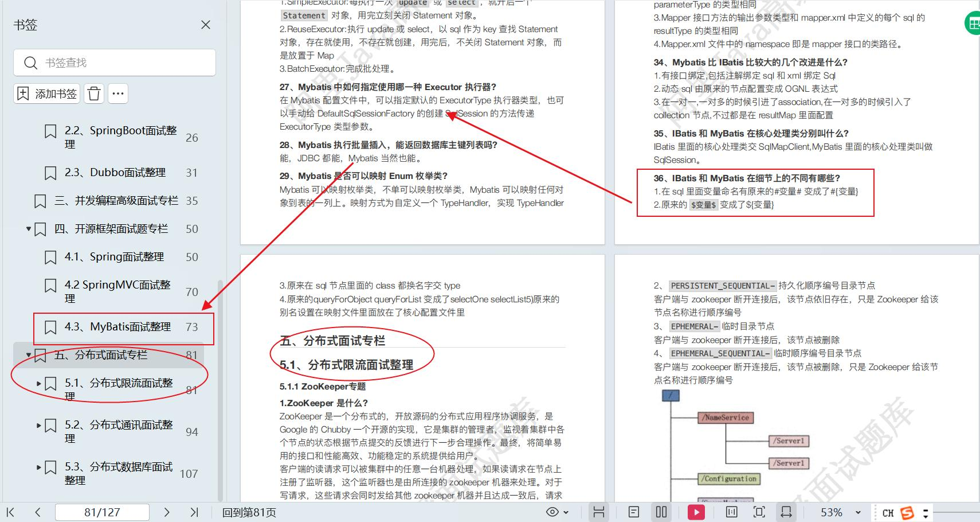Expand the 5.2、分布式通讯面试整理 item

point(39,425)
